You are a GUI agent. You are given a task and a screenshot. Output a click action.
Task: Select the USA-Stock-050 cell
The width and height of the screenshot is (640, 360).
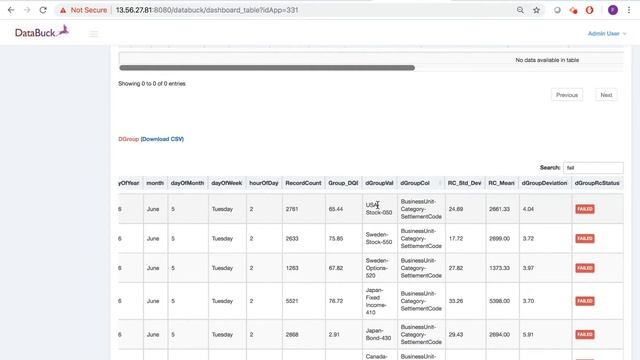click(379, 209)
